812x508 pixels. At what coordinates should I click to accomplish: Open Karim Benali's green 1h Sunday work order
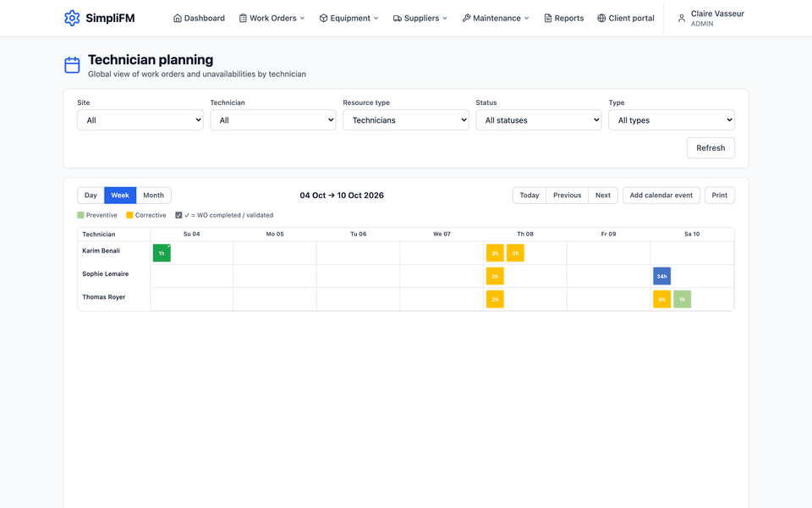click(x=162, y=253)
